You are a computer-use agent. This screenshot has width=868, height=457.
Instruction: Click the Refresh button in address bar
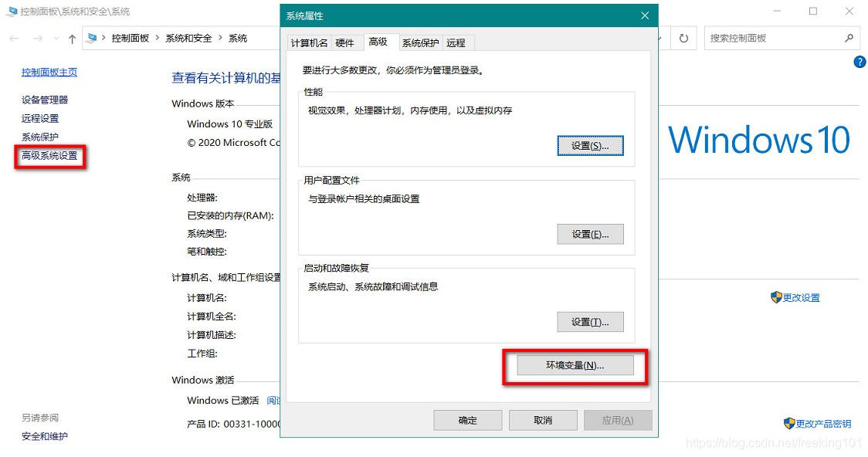683,38
